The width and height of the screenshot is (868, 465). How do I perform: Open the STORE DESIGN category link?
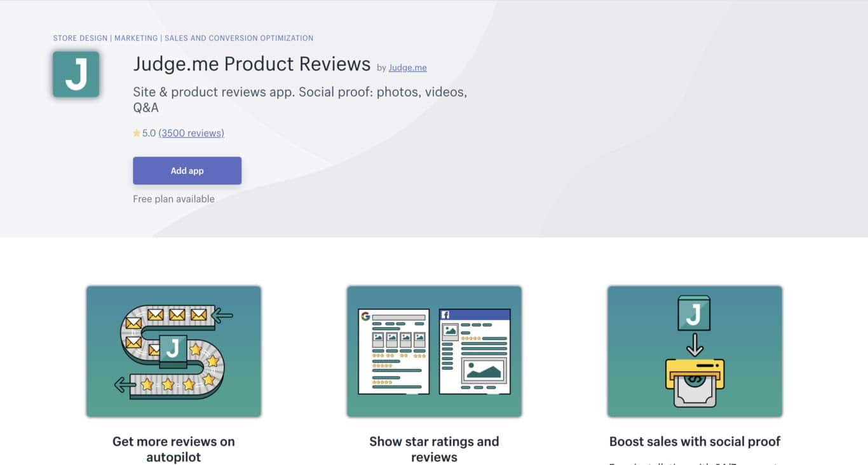coord(81,38)
